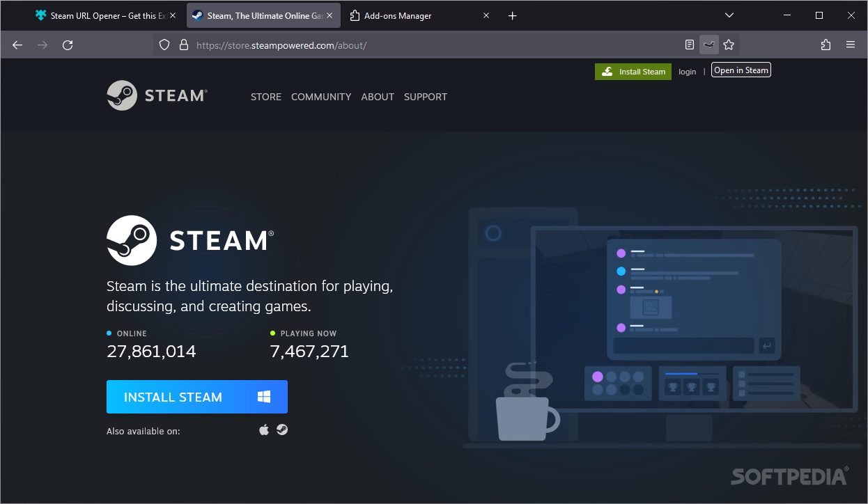Click the large Steam hero logo
Screen dimensions: 868x504
(190, 240)
